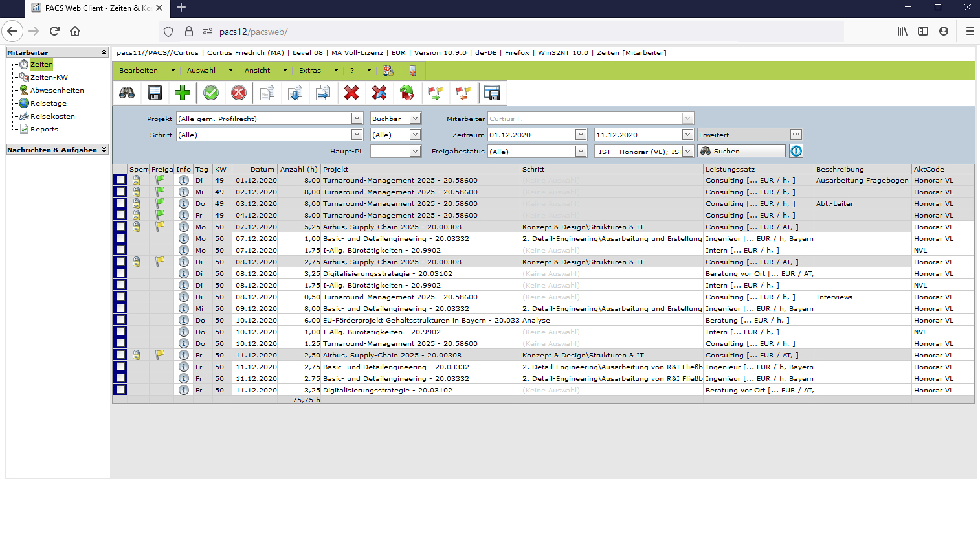The image size is (980, 533).
Task: Copy the selected record with the copy icon
Action: (266, 93)
